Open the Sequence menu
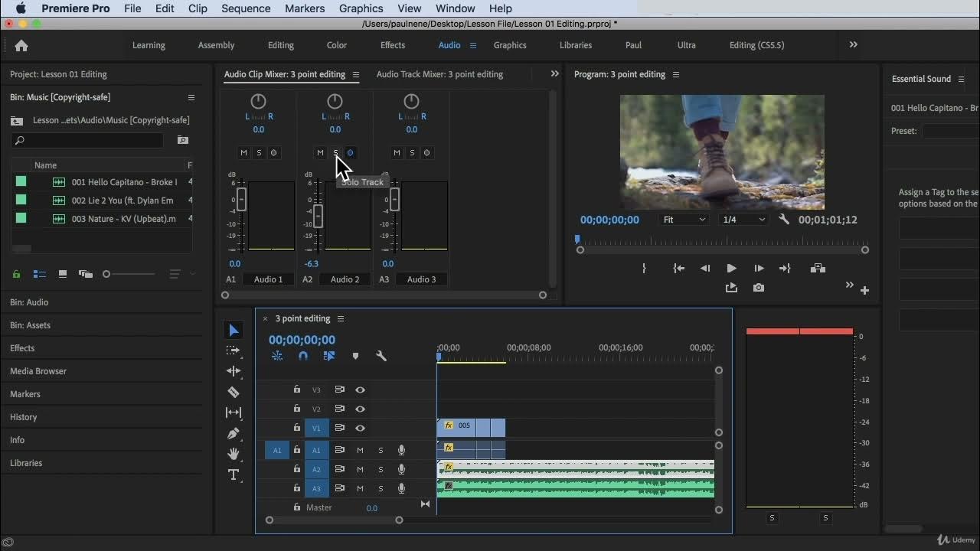This screenshot has height=551, width=980. [246, 8]
